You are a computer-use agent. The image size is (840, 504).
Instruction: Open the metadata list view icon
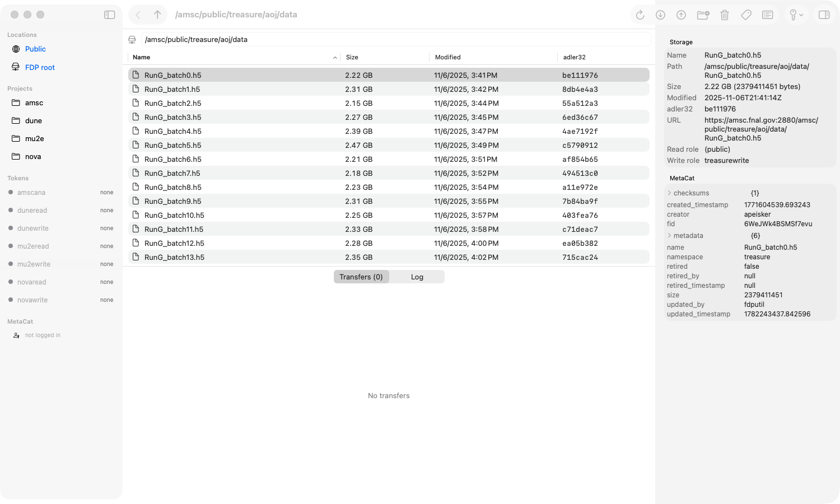[768, 15]
